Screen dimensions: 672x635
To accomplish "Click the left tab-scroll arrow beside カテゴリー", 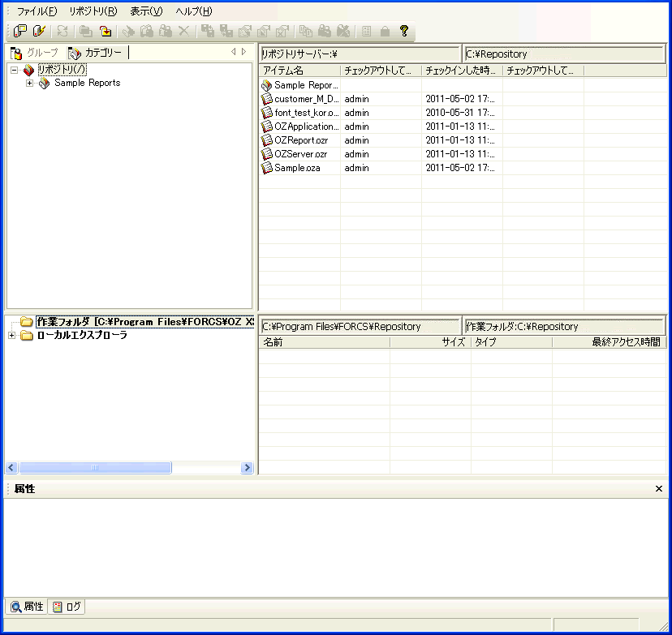I will click(233, 52).
